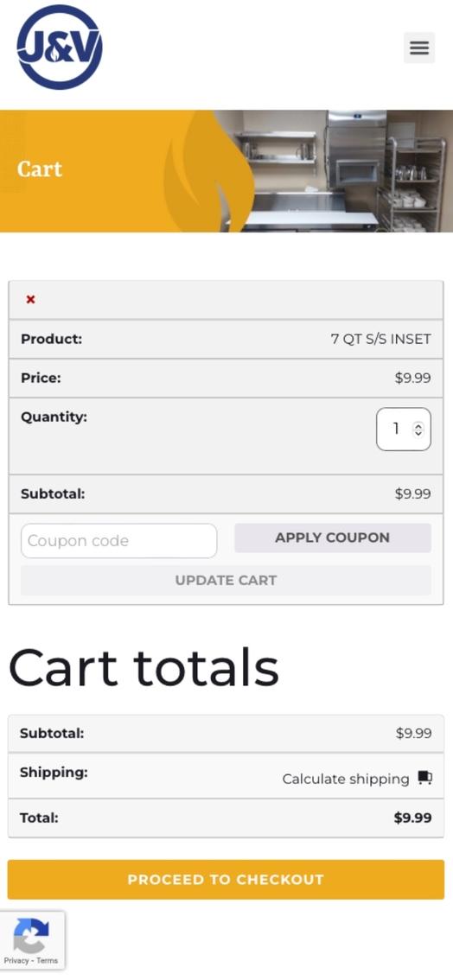Image resolution: width=453 pixels, height=980 pixels.
Task: Click the Cart title in the banner
Action: point(40,169)
